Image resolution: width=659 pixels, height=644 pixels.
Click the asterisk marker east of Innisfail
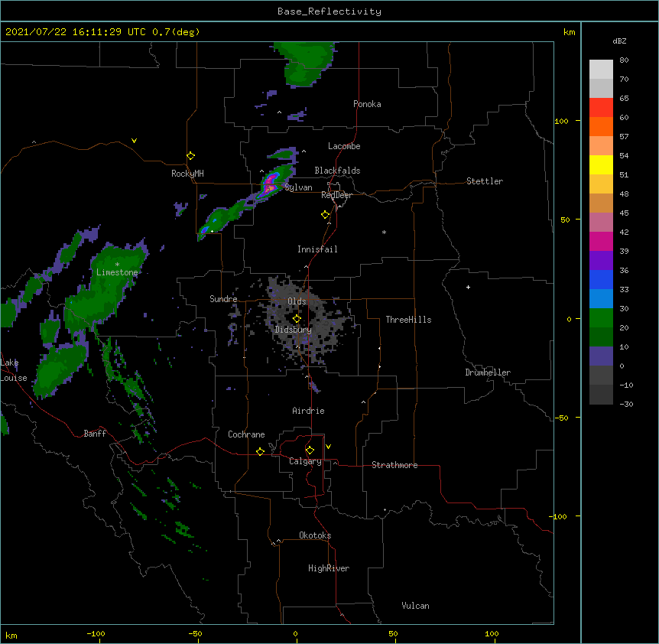tap(384, 232)
